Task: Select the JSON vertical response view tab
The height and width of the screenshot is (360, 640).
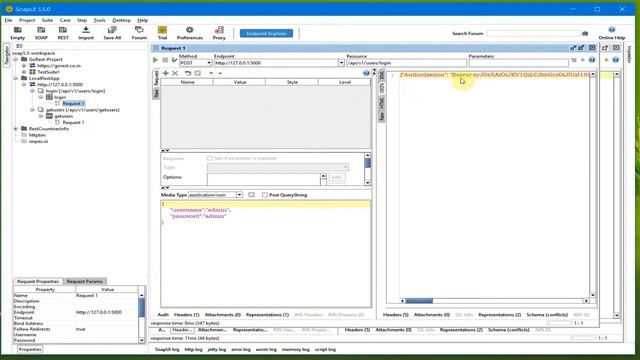Action: point(382,88)
